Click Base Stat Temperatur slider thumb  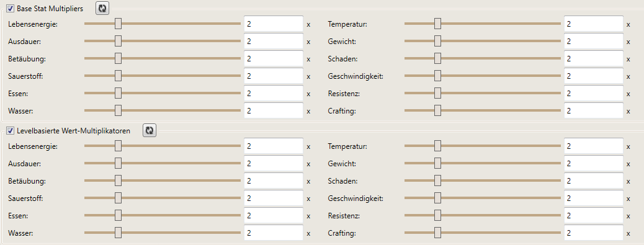click(438, 24)
